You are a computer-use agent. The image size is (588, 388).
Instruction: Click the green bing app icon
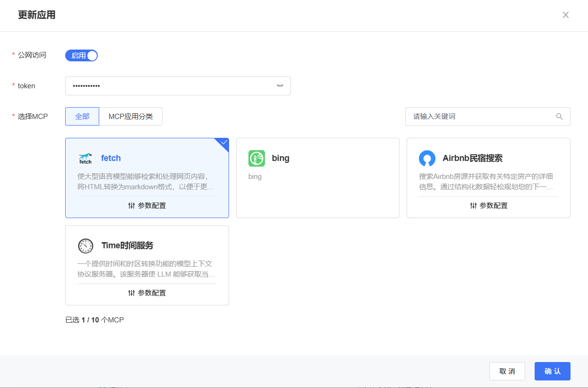click(256, 159)
